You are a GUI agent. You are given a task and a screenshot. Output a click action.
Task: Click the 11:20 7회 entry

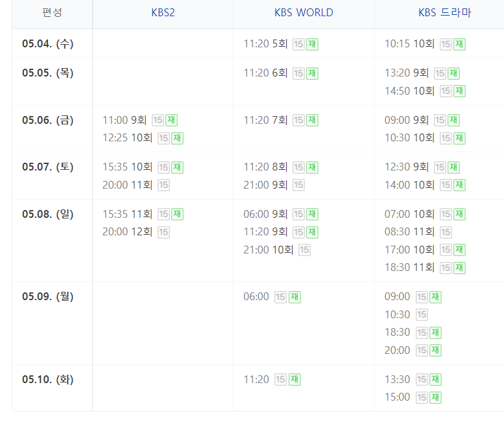pos(265,120)
